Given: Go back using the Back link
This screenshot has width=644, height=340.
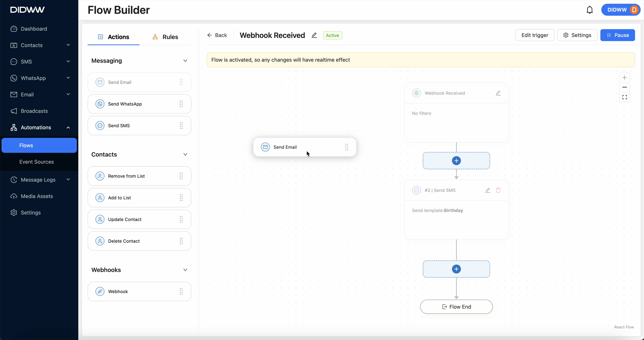Looking at the screenshot, I should click(217, 35).
